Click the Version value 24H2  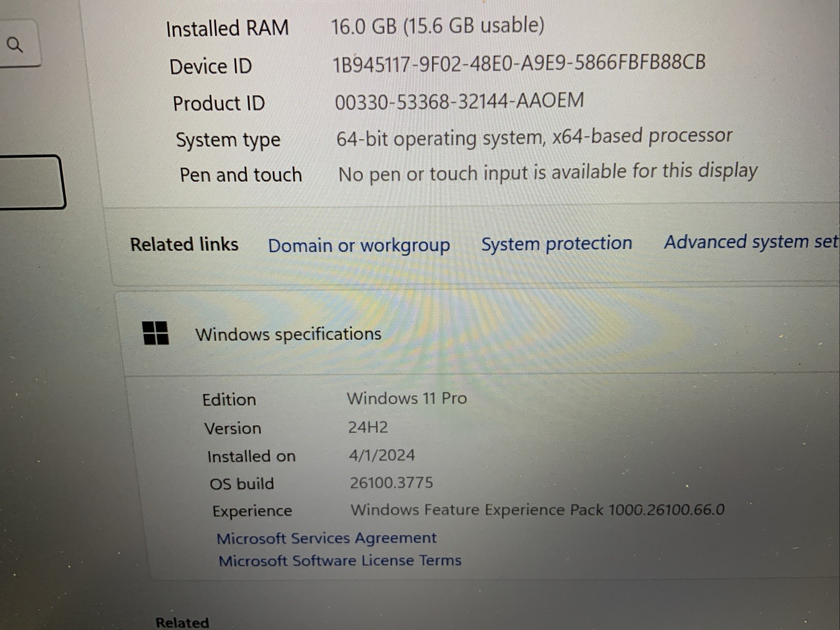(368, 427)
